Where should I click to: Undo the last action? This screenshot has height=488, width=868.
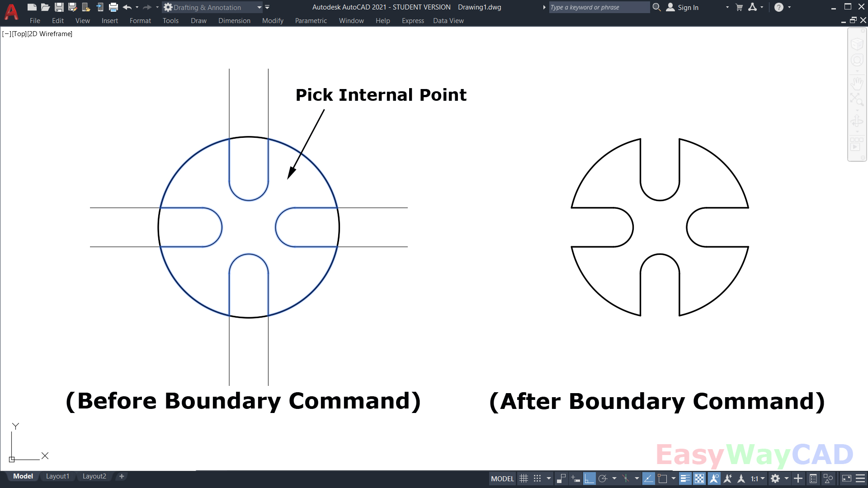[127, 7]
